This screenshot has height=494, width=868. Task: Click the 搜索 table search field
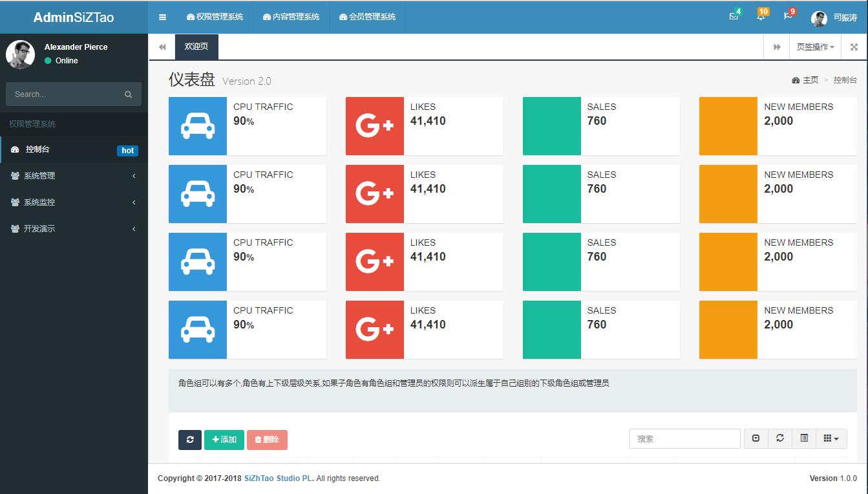coord(684,438)
